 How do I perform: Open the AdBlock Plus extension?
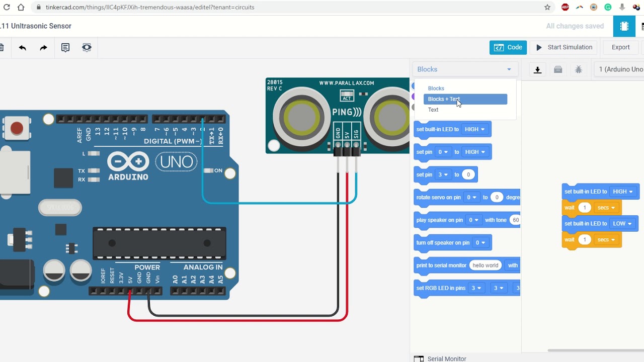pos(565,7)
